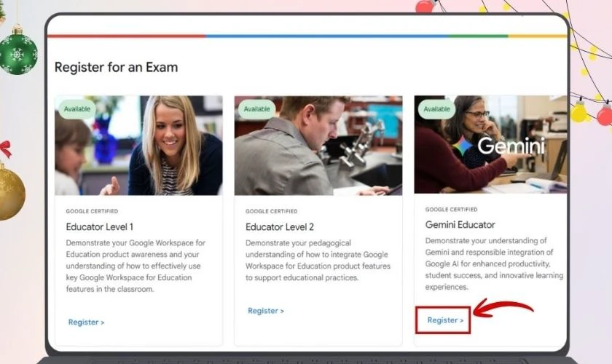Click Google Certified label above Gemini Educator

(451, 210)
